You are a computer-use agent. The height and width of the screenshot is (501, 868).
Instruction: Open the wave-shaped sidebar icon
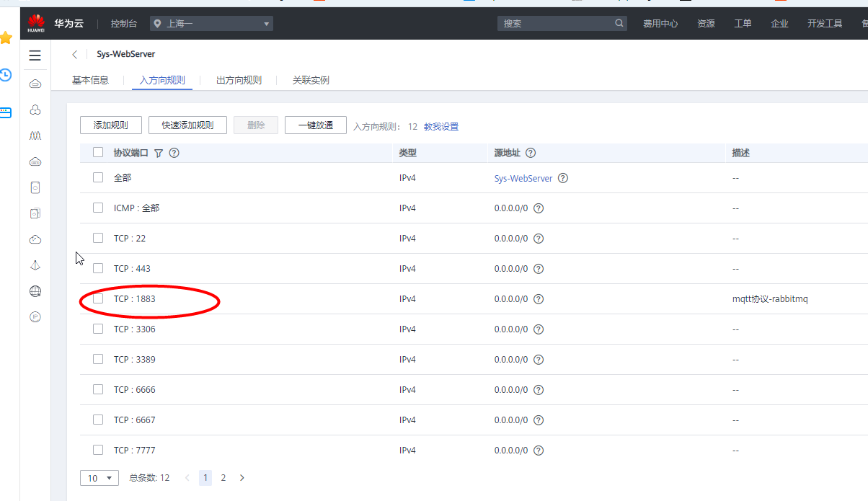point(35,136)
